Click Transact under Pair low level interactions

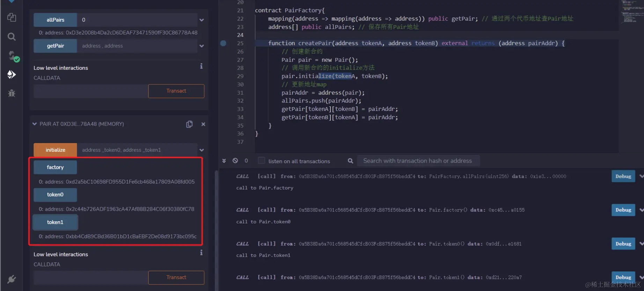176,277
